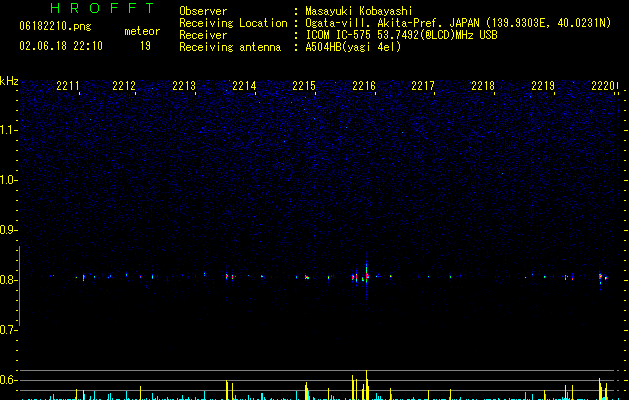Screen dimensions: 629x400
Task: Click the 0.7 kHz frequency axis label
Action: pyautogui.click(x=8, y=330)
